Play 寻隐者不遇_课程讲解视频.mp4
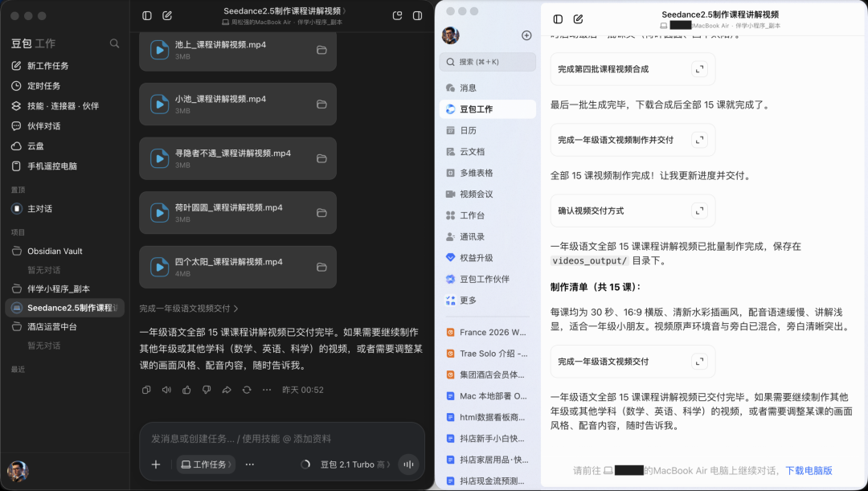Image resolution: width=868 pixels, height=491 pixels. tap(159, 158)
